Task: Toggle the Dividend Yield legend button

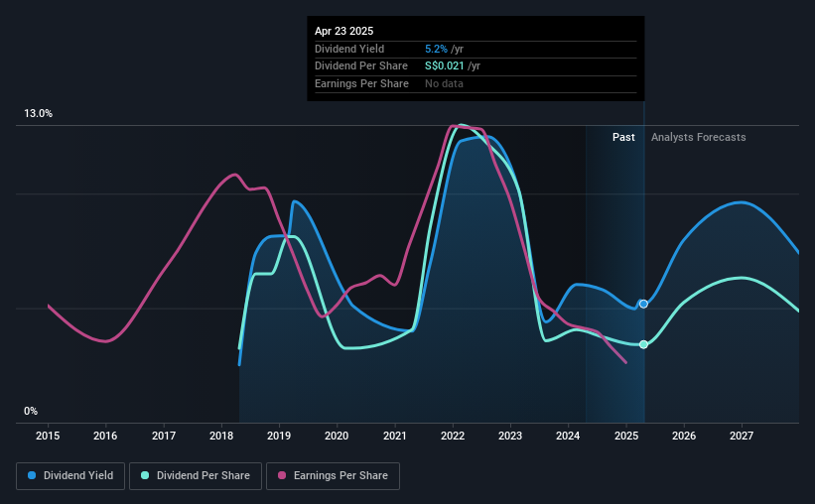Action: tap(70, 476)
